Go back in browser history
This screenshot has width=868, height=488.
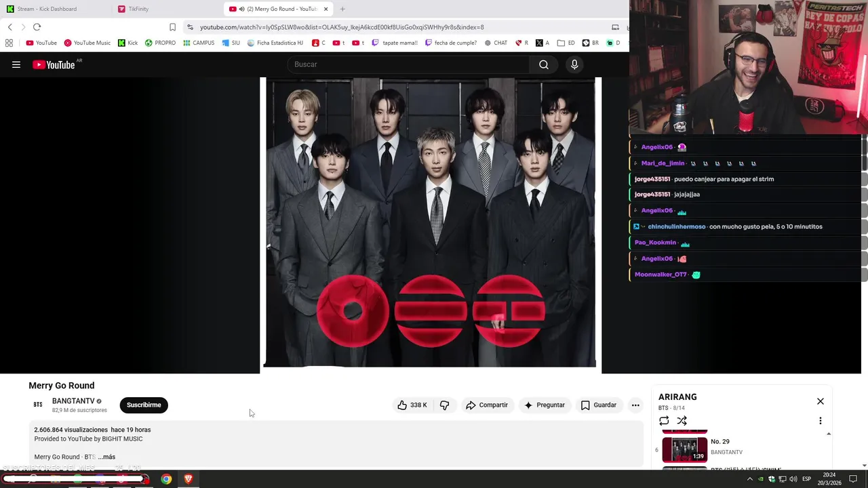click(x=9, y=27)
